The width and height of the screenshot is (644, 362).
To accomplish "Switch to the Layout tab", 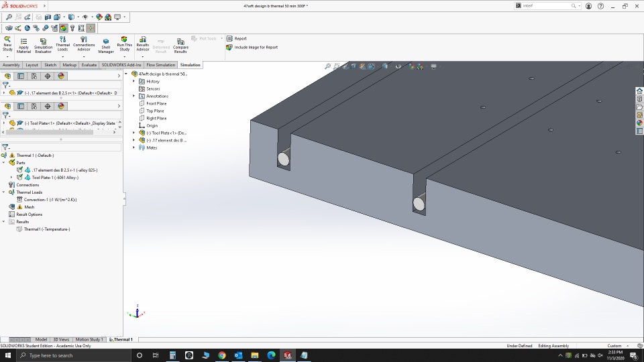I will tap(32, 65).
